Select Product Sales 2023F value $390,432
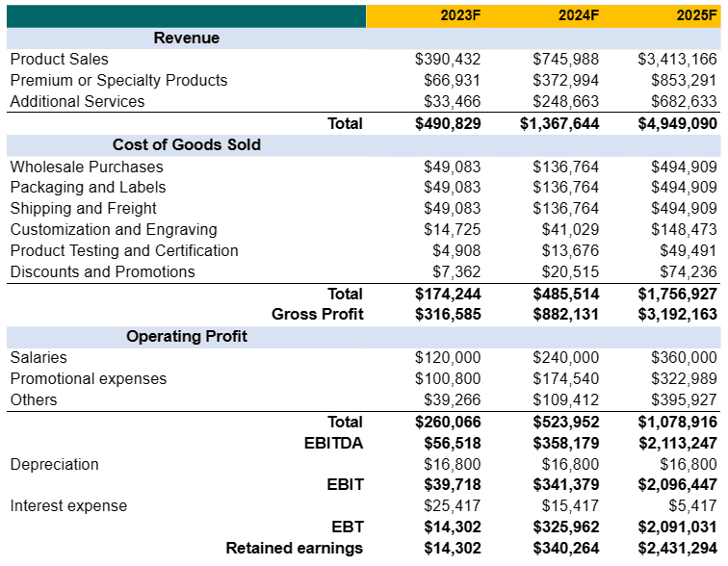 tap(448, 60)
